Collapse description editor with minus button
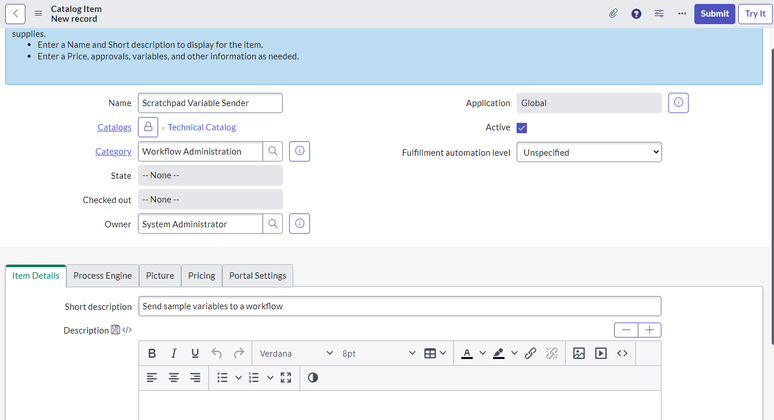The image size is (774, 420). tap(626, 330)
